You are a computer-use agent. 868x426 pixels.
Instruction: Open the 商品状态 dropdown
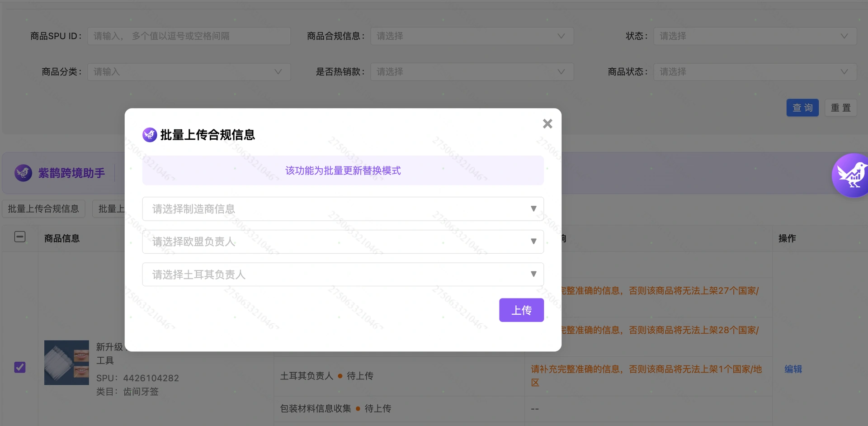click(x=755, y=72)
